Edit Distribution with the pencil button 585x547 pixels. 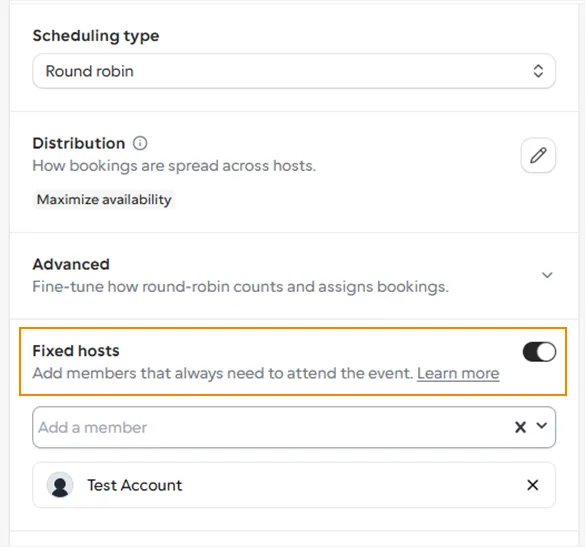point(538,155)
